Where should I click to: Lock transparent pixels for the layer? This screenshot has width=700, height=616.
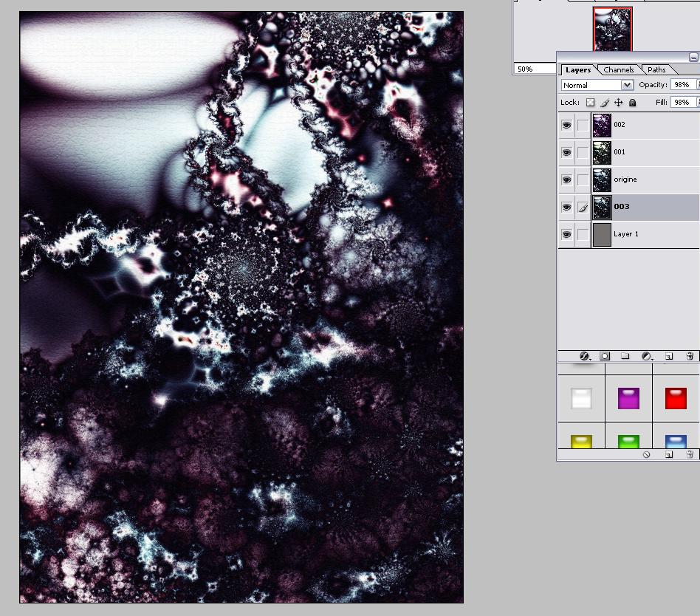589,103
